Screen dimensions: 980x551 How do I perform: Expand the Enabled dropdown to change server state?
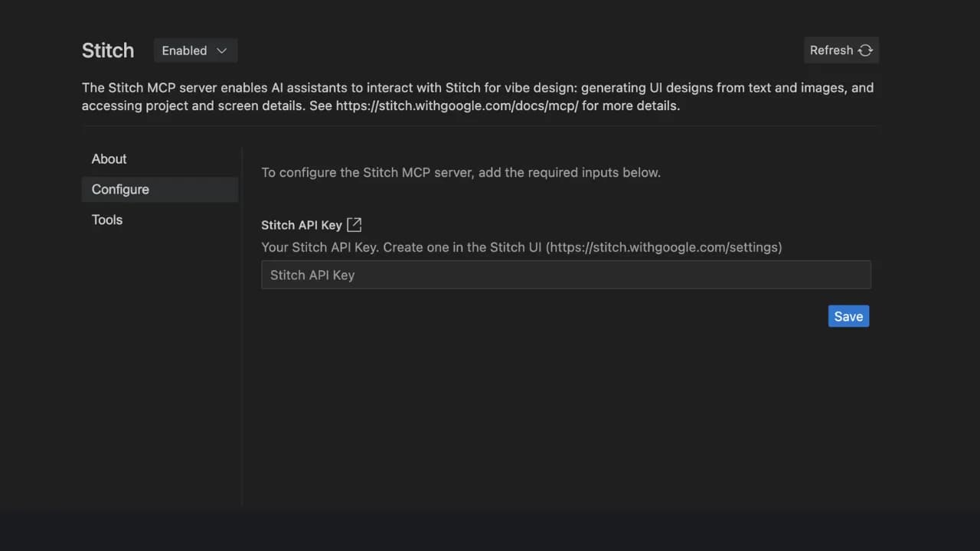(194, 51)
